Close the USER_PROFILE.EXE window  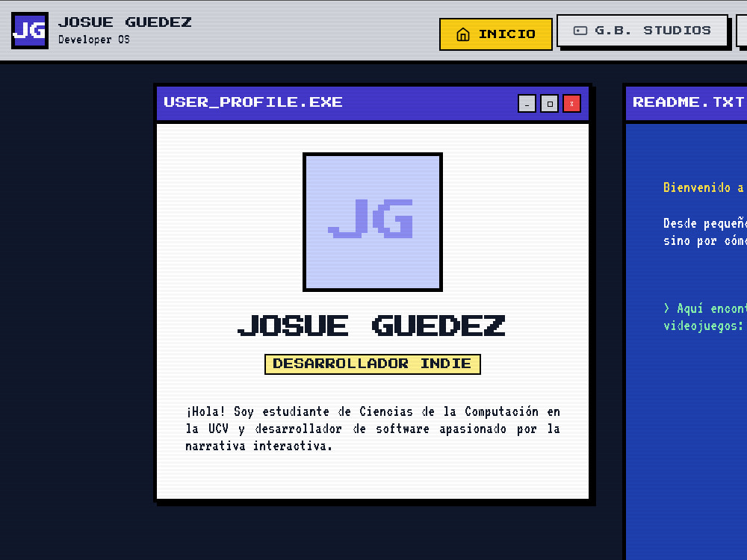point(571,103)
